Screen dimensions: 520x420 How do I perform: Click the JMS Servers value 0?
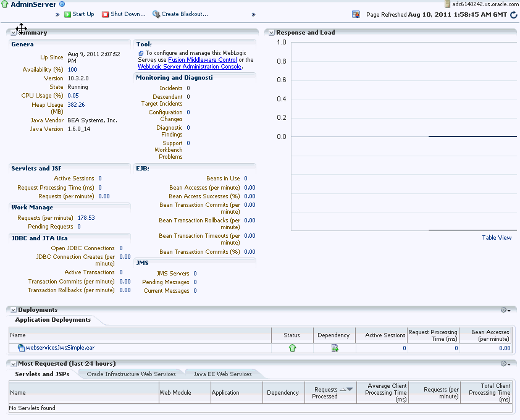195,274
